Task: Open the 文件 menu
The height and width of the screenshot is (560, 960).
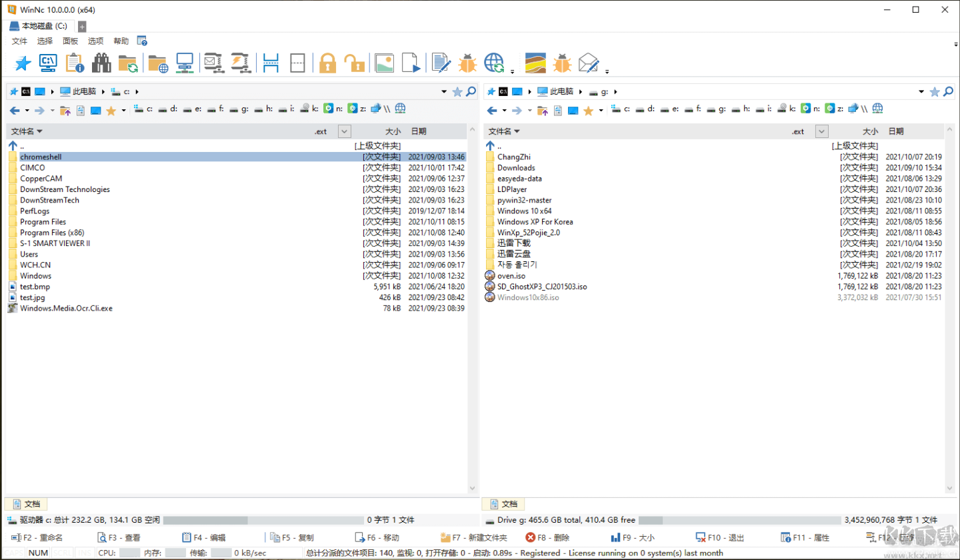Action: point(19,41)
